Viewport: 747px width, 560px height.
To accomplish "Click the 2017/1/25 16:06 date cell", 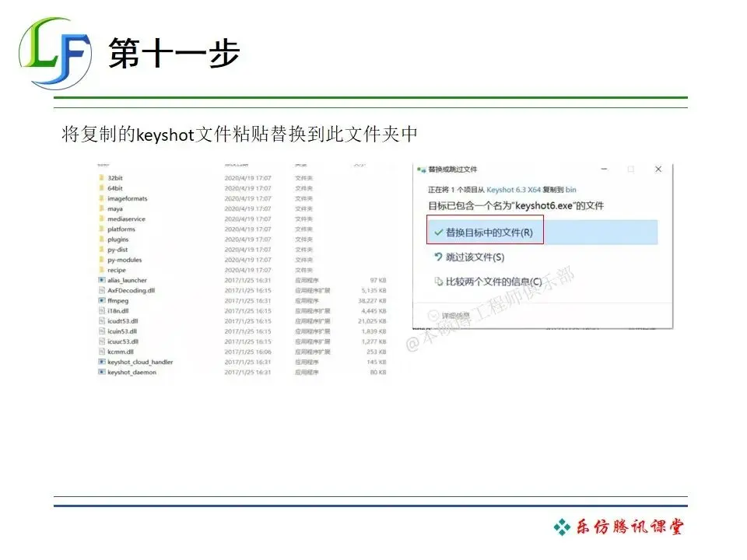I will tap(247, 352).
